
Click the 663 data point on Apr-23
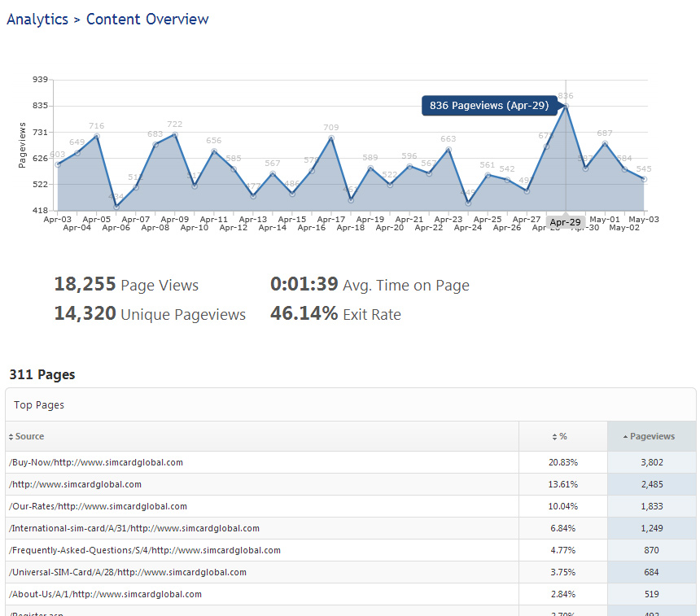click(448, 149)
